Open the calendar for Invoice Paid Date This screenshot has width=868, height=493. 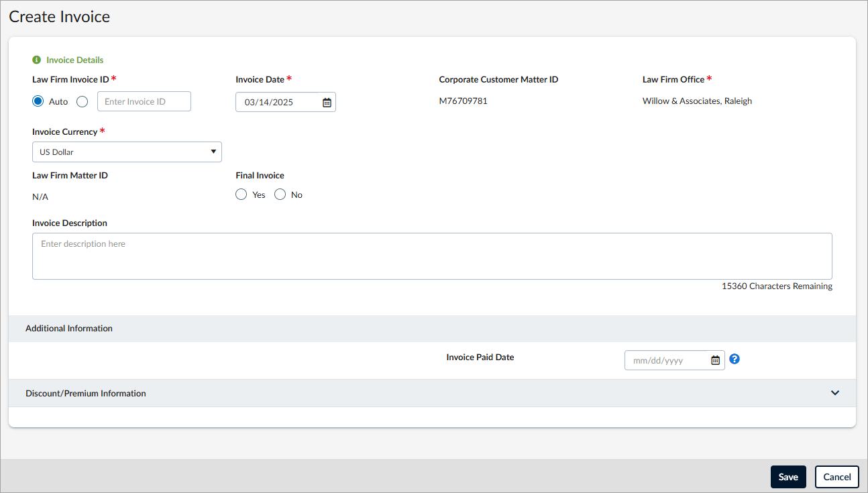714,360
